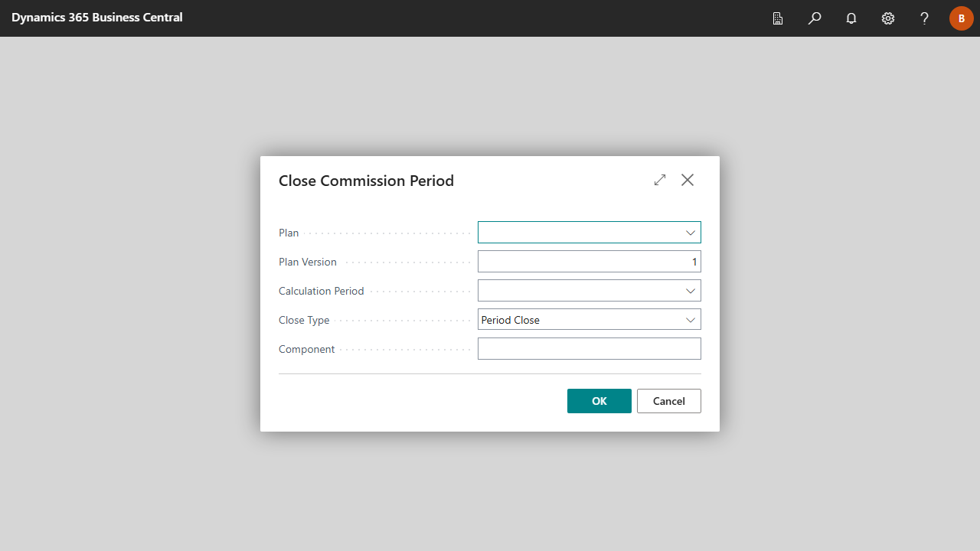This screenshot has height=551, width=980.
Task: Click into the Component input field
Action: [590, 349]
